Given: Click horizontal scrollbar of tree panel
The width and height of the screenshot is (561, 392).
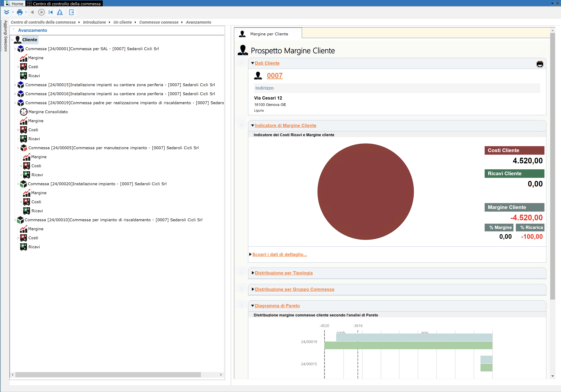Looking at the screenshot, I should (x=108, y=374).
